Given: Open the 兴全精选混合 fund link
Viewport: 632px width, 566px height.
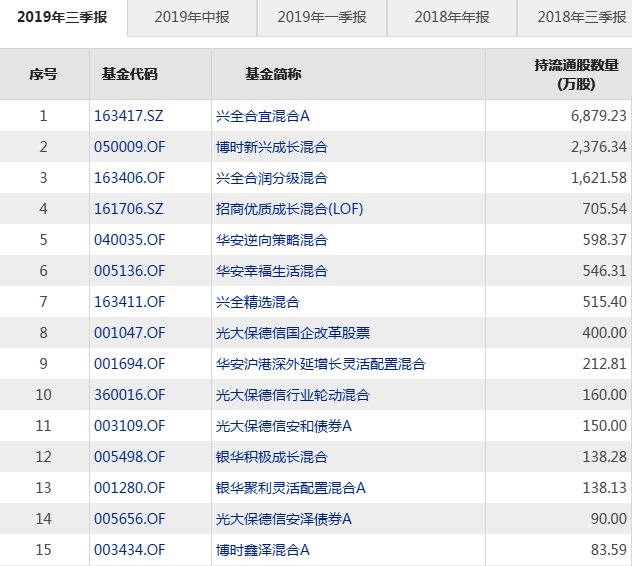Looking at the screenshot, I should (258, 302).
